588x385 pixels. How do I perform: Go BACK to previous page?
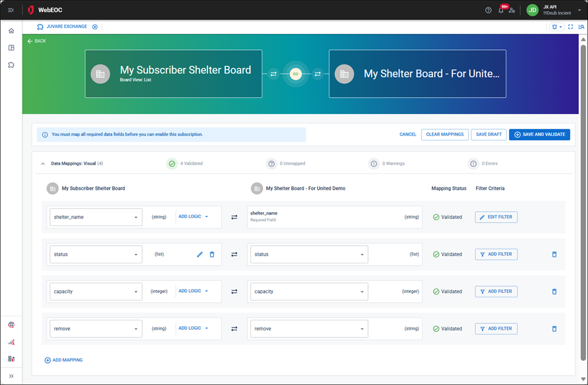pyautogui.click(x=36, y=41)
